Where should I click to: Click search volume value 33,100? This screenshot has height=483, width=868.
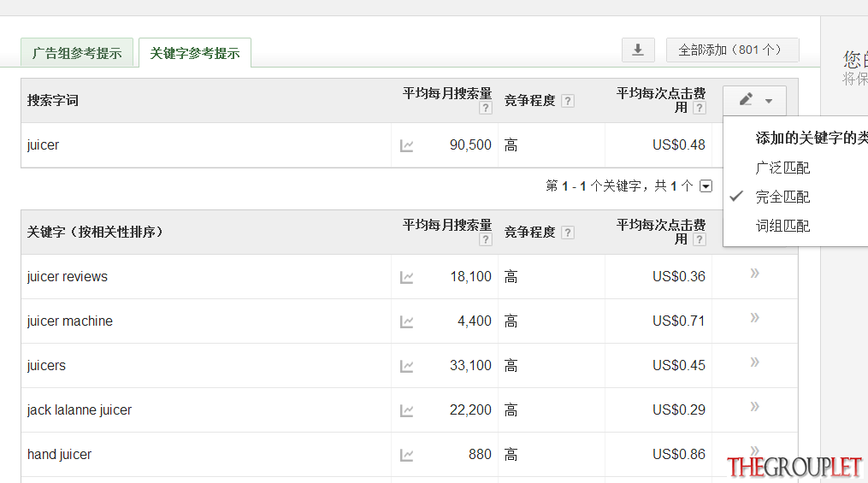[x=470, y=366]
